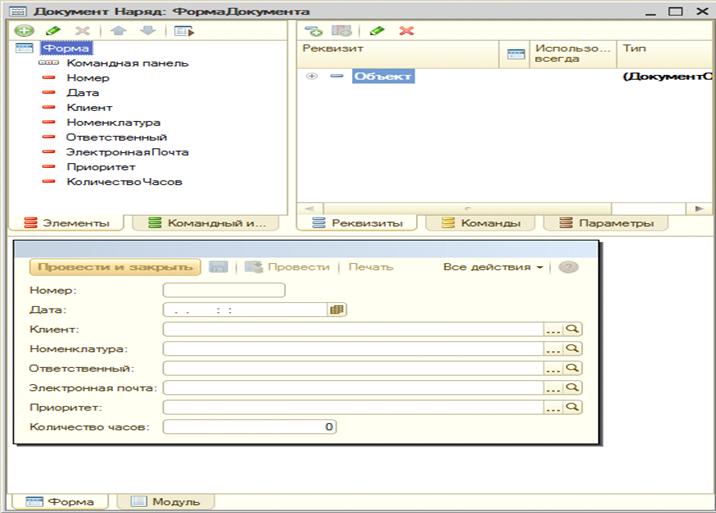Open the Все действия dropdown menu
Image resolution: width=716 pixels, height=513 pixels.
tap(493, 267)
